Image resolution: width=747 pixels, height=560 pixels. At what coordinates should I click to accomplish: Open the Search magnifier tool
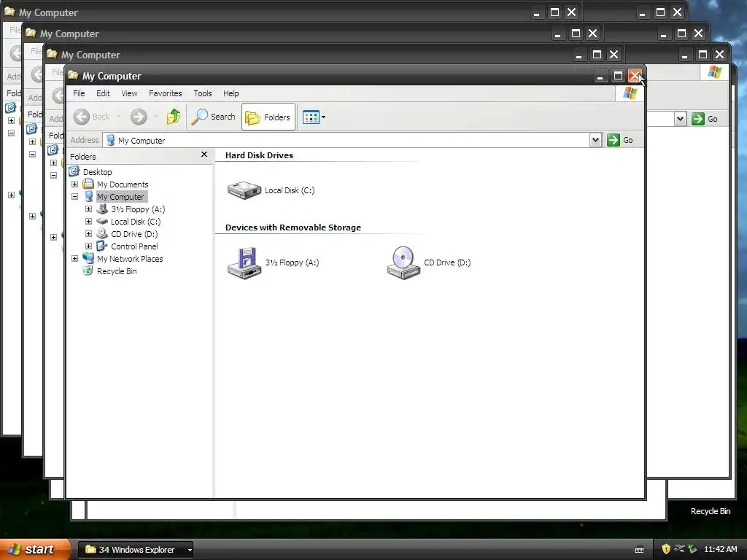[x=214, y=117]
